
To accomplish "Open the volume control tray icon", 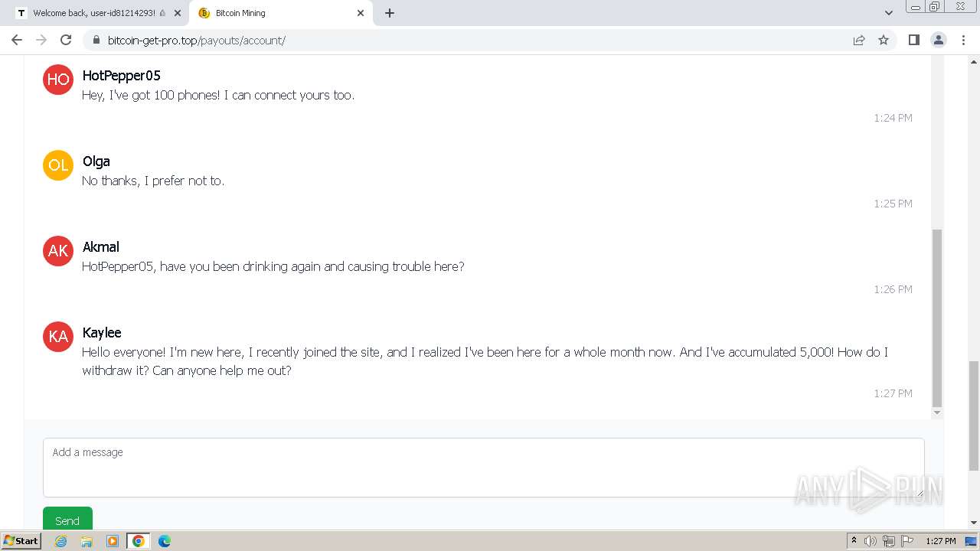I will [871, 541].
